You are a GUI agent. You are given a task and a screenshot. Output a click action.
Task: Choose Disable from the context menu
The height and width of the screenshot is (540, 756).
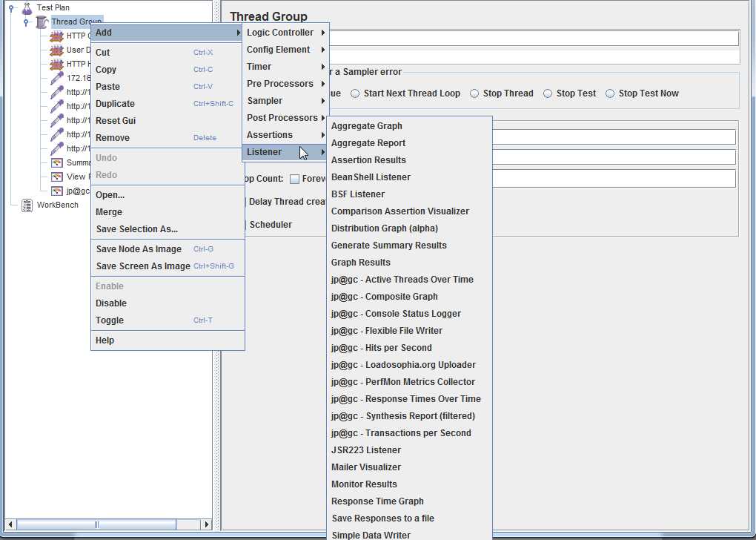coord(168,303)
